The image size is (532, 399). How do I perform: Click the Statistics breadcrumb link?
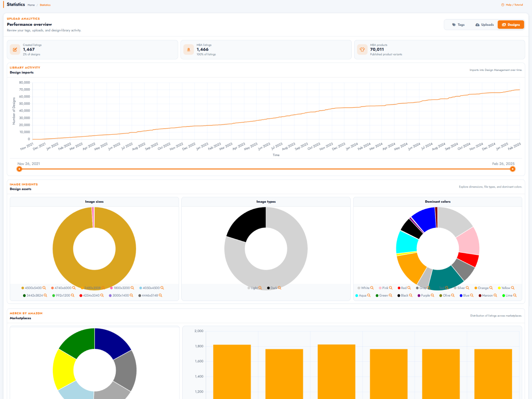pyautogui.click(x=45, y=5)
